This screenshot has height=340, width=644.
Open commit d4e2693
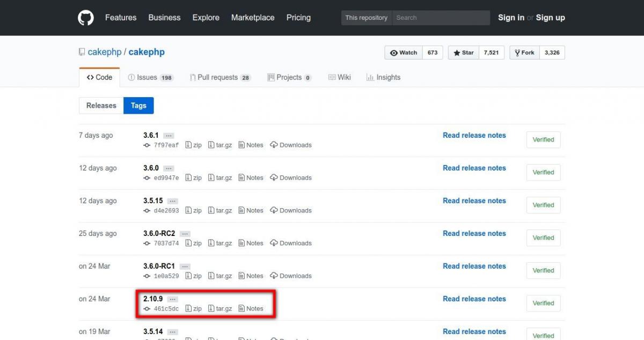pos(162,211)
